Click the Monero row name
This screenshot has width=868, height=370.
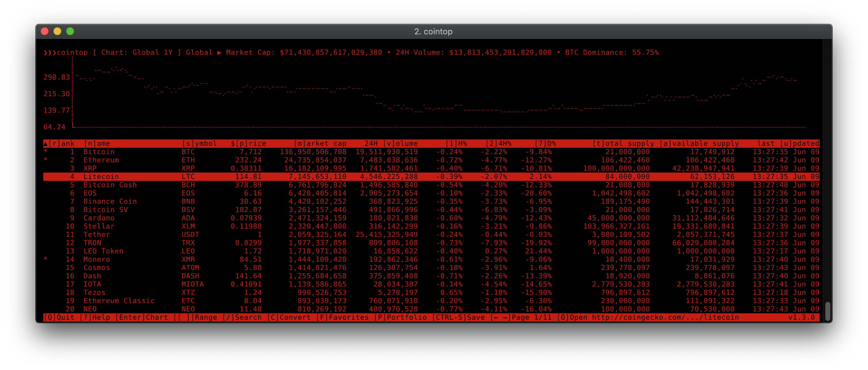[x=97, y=259]
